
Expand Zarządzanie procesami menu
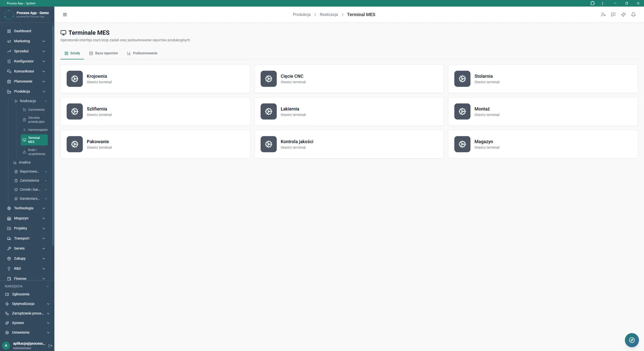[27, 313]
